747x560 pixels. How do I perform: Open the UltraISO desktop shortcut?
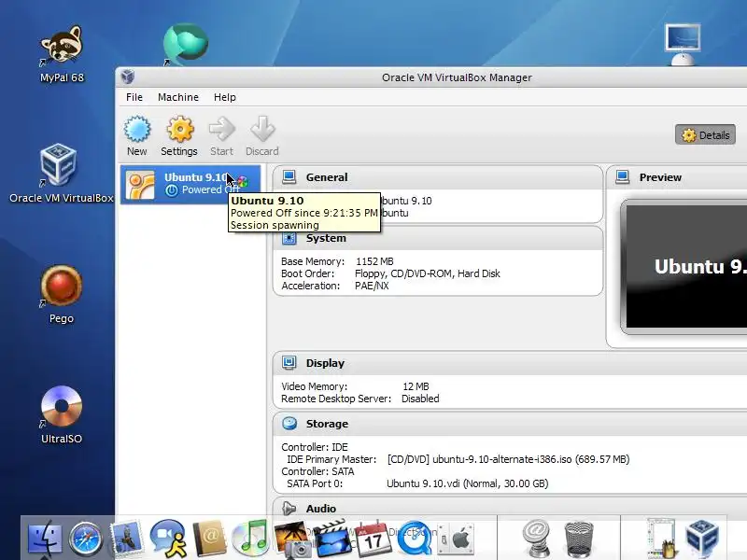(62, 415)
